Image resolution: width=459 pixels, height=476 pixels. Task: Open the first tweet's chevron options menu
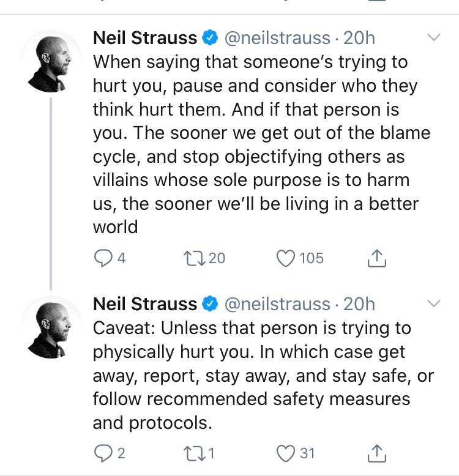pos(433,37)
